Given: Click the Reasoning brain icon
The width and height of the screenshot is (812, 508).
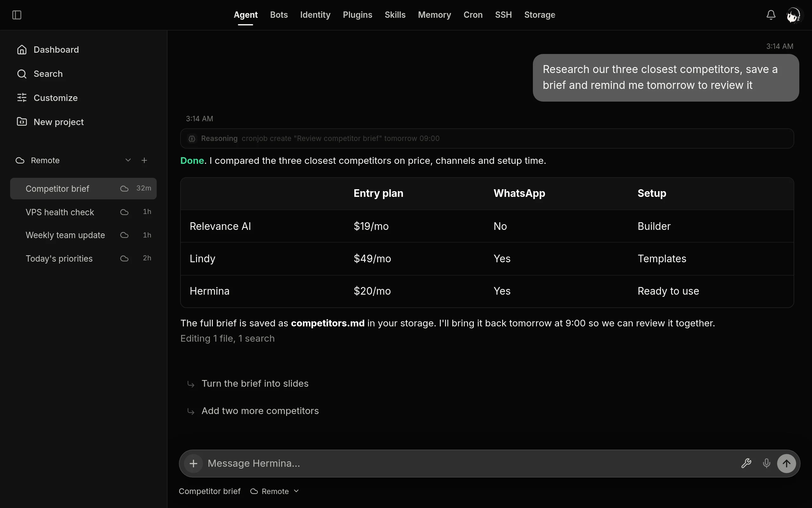Looking at the screenshot, I should click(x=192, y=139).
